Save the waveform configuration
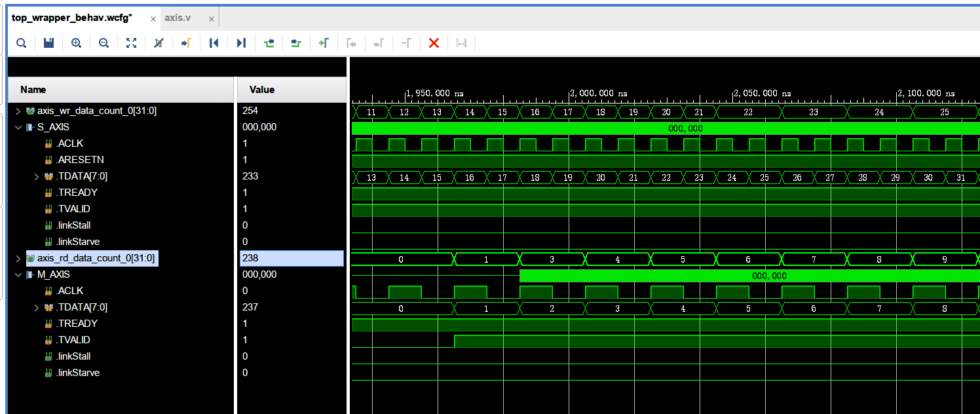 48,43
